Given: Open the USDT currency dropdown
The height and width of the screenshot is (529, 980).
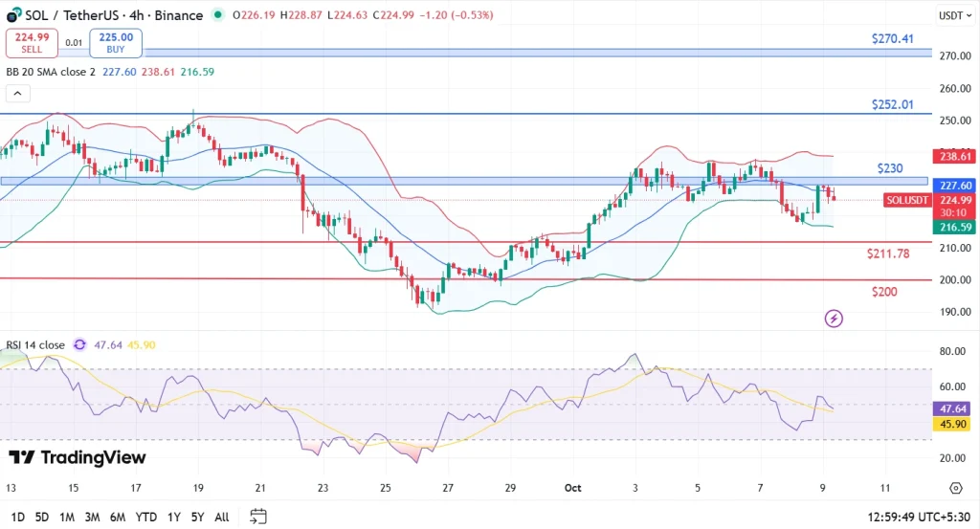Looking at the screenshot, I should [951, 15].
